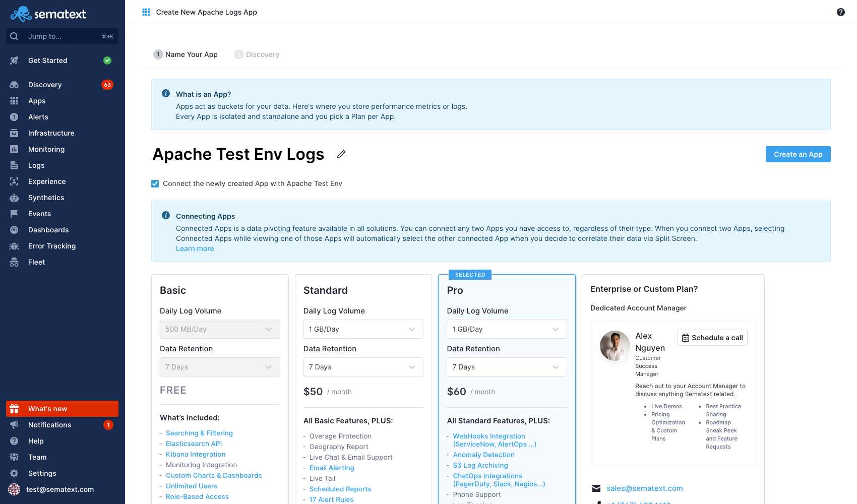Click the Apps grid icon in sidebar
The height and width of the screenshot is (504, 857).
14,101
